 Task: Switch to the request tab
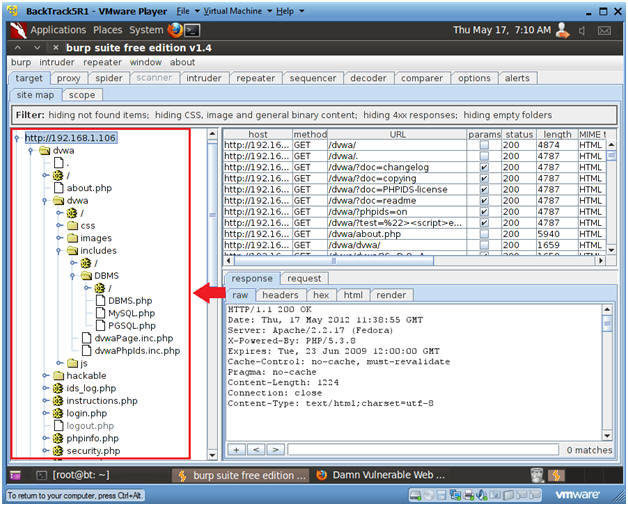304,278
